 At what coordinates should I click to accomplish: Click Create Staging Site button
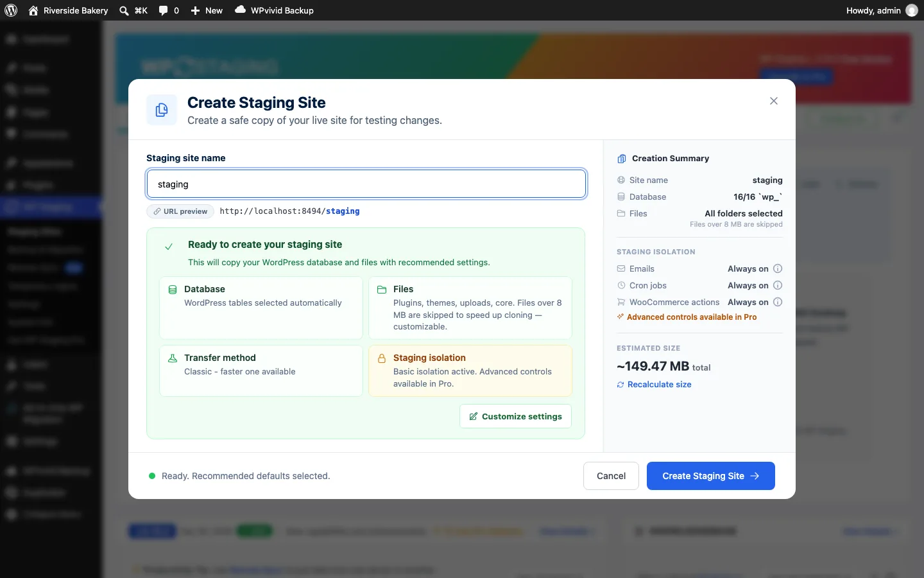[711, 476]
